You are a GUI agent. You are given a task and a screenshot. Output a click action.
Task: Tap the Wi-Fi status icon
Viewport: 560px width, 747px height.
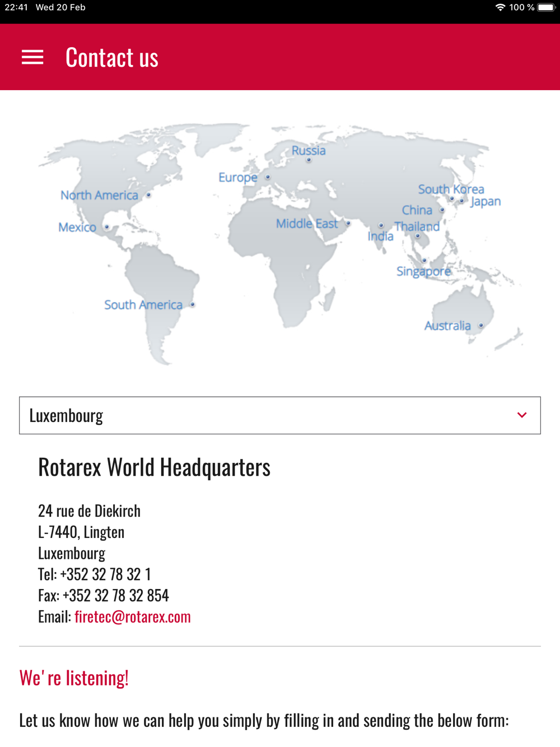pyautogui.click(x=500, y=7)
